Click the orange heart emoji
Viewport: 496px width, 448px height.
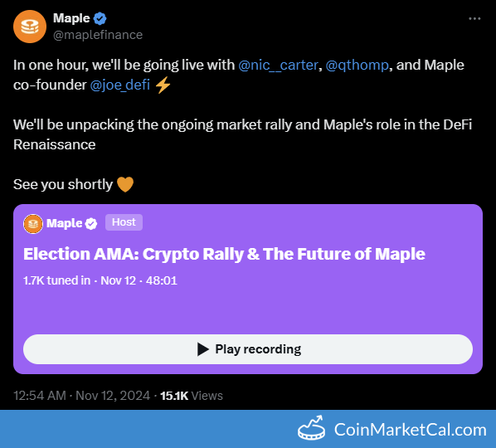point(125,184)
